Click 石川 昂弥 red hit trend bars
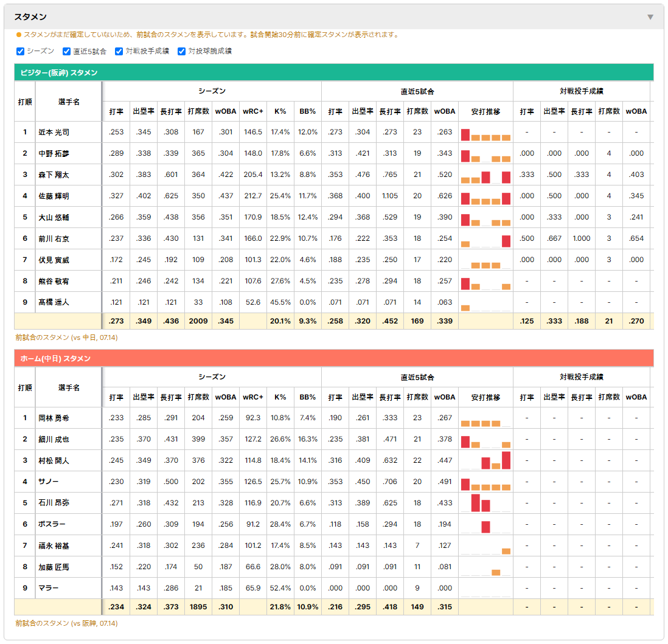Image resolution: width=668 pixels, height=644 pixels. pos(481,503)
